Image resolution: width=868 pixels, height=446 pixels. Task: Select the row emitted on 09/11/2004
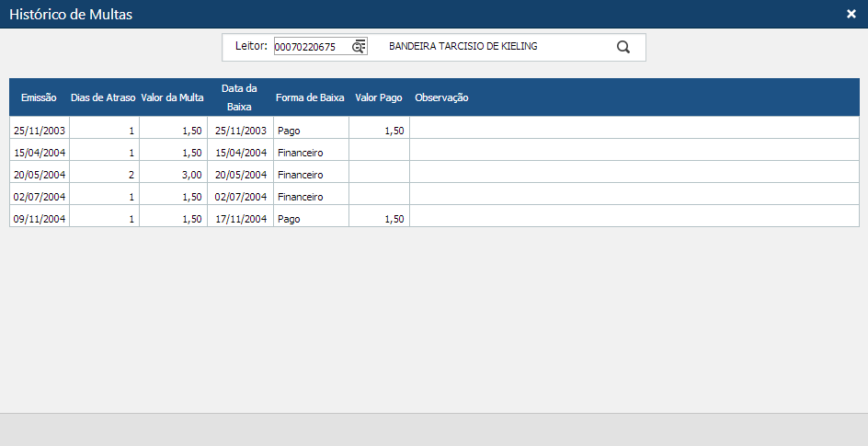40,219
